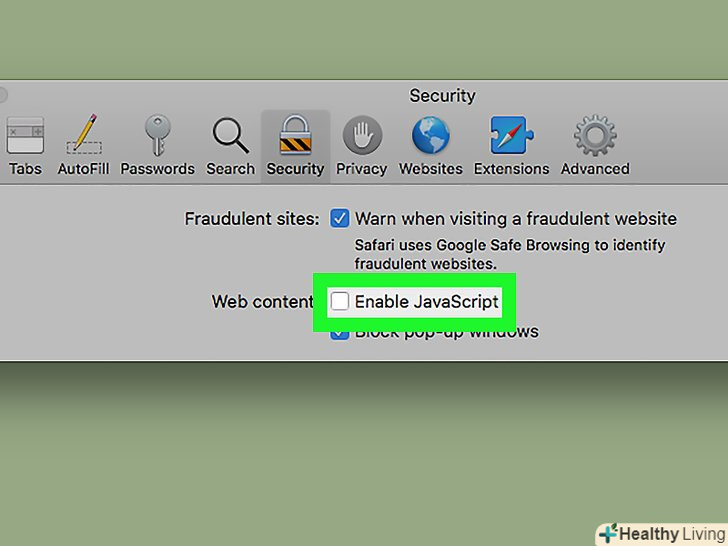728x546 pixels.
Task: Select the AutoFill pencil icon
Action: (x=84, y=134)
